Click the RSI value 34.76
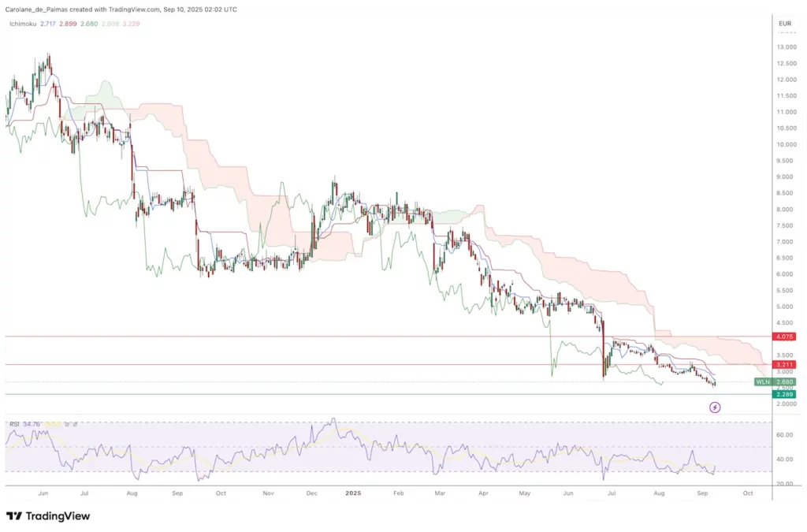This screenshot has width=807, height=532. click(x=30, y=424)
